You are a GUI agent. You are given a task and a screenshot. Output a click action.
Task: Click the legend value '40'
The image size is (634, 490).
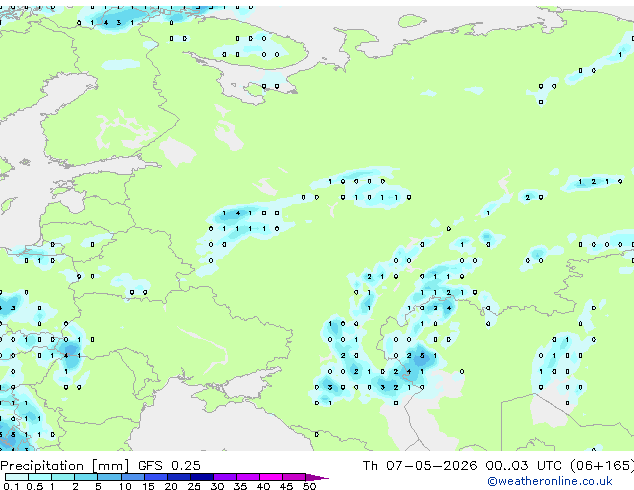[x=263, y=486]
